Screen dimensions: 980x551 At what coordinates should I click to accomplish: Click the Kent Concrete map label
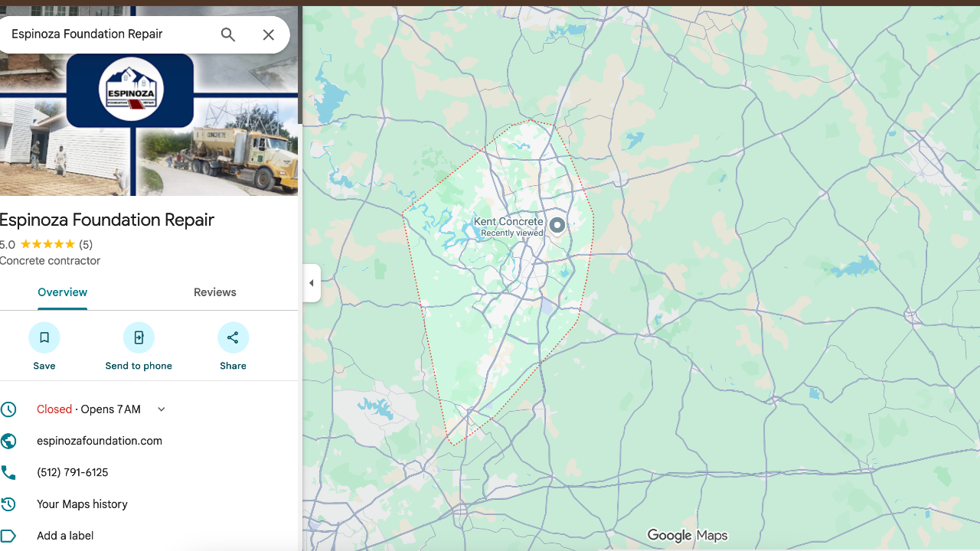pos(508,222)
